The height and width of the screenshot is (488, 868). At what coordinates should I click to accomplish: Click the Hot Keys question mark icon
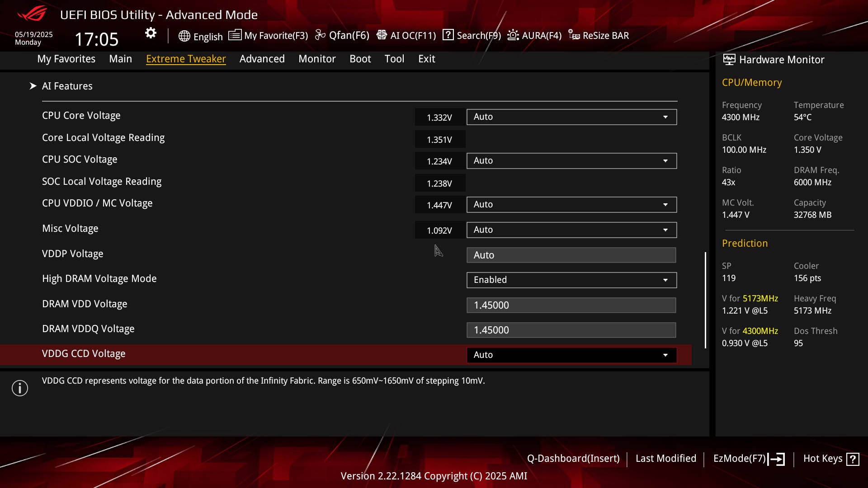click(x=853, y=460)
